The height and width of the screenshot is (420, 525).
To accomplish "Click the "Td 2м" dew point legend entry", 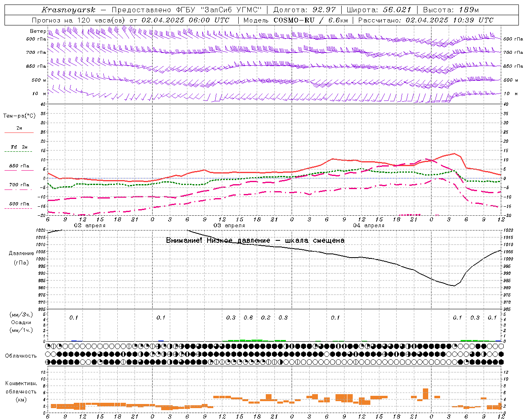I will 19,147.
